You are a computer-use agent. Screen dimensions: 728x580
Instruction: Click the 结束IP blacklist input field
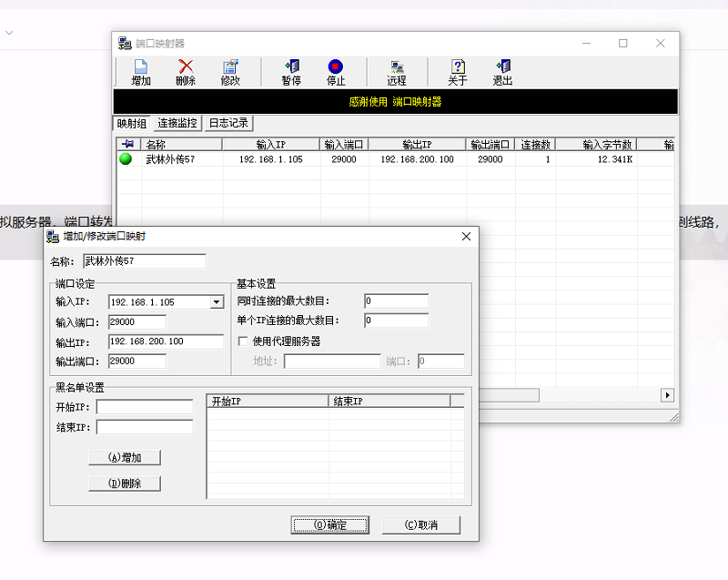pos(145,427)
